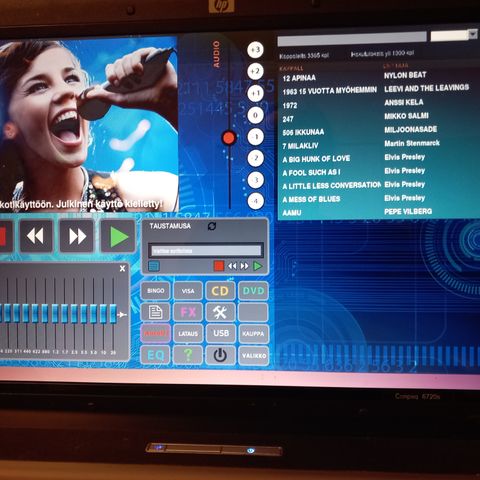Click the power shutdown icon button
The height and width of the screenshot is (480, 480).
[x=220, y=355]
